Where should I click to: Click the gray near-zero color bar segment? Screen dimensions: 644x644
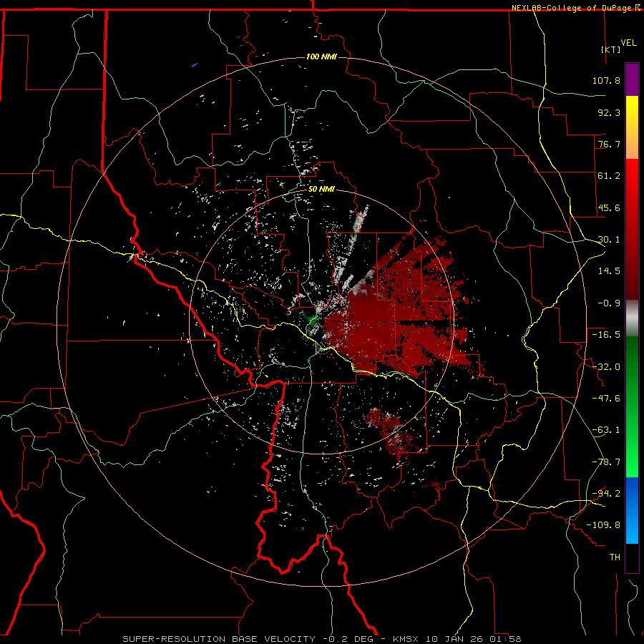coord(632,318)
